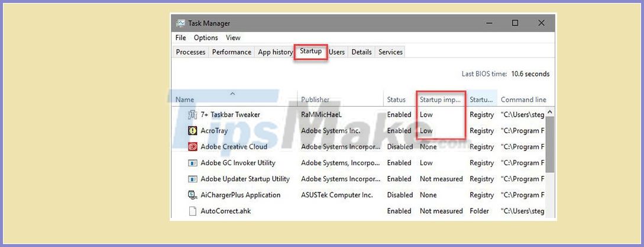Screen dimensions: 644x247
Task: Click the AcroTray yellow exclamation icon
Action: 193,130
